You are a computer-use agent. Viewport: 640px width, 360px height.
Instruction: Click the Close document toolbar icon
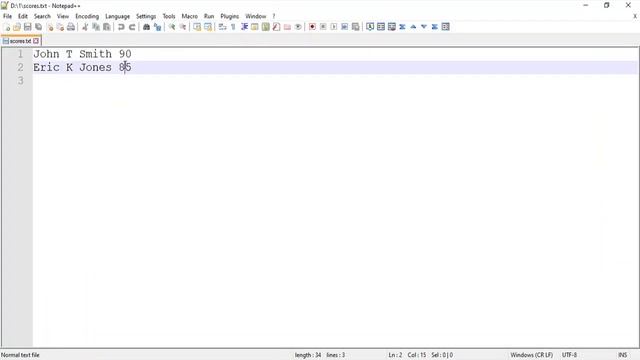coord(50,27)
